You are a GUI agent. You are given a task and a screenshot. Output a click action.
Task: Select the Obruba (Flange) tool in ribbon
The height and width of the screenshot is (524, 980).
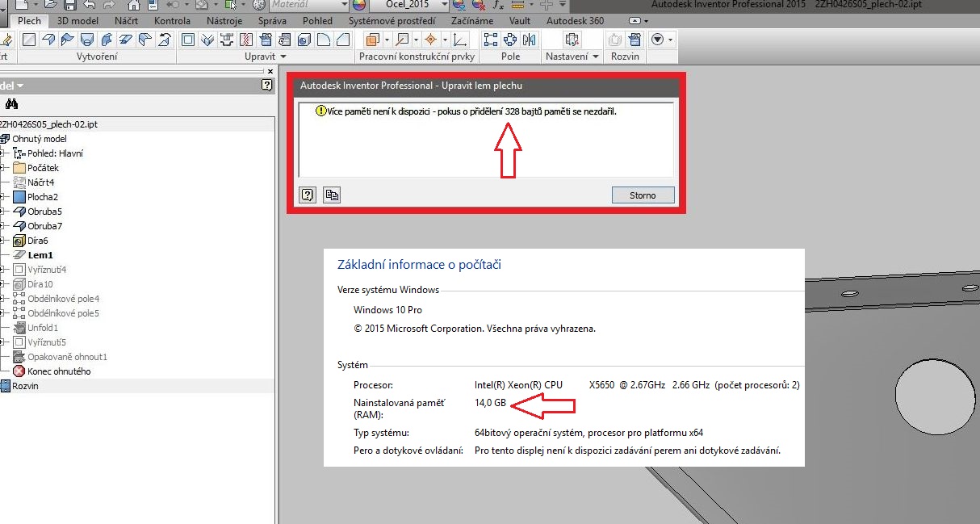click(x=49, y=40)
